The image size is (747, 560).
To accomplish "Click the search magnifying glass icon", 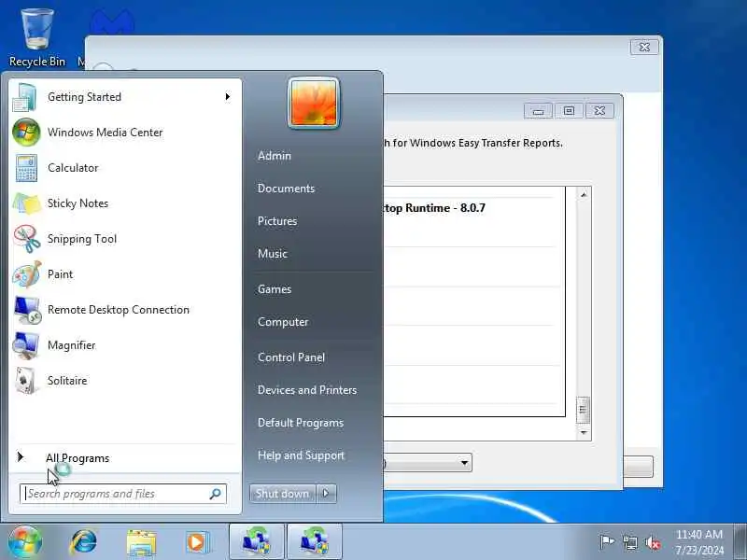I will [216, 494].
